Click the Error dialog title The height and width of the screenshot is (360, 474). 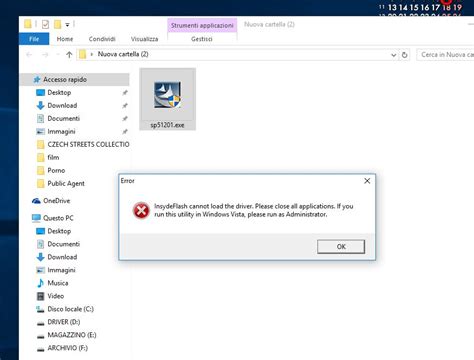click(x=127, y=181)
